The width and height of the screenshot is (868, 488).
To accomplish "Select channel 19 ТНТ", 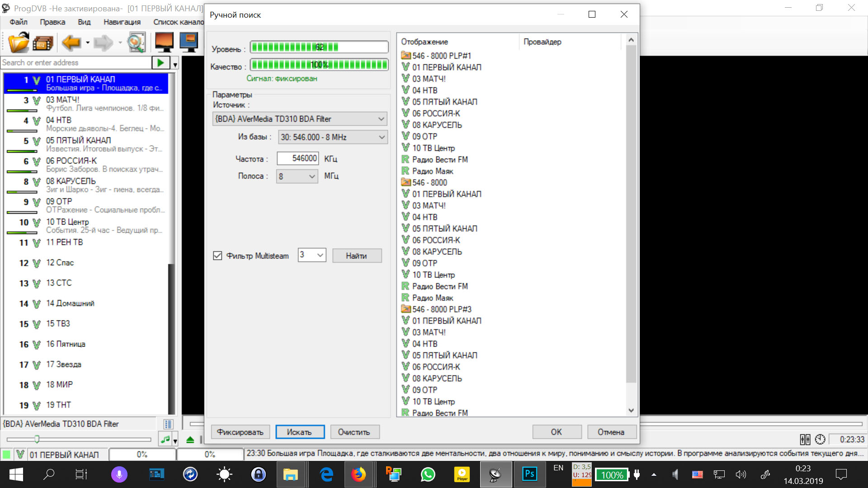I will pyautogui.click(x=86, y=405).
